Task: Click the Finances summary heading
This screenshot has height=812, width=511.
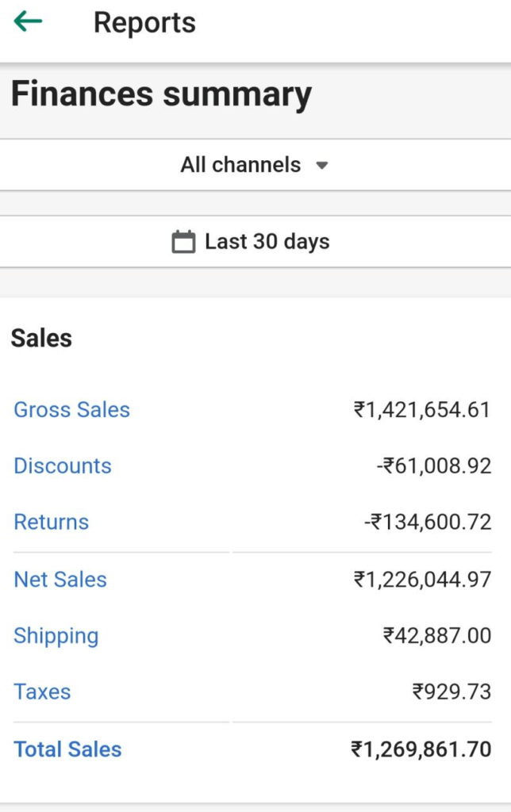Action: 161,95
